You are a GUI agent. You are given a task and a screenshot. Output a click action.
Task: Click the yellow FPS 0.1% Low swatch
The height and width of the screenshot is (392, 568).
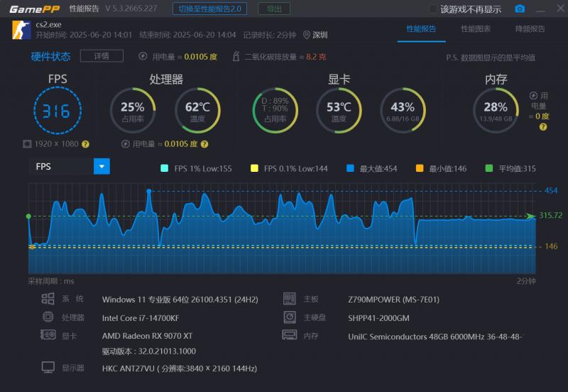(254, 168)
